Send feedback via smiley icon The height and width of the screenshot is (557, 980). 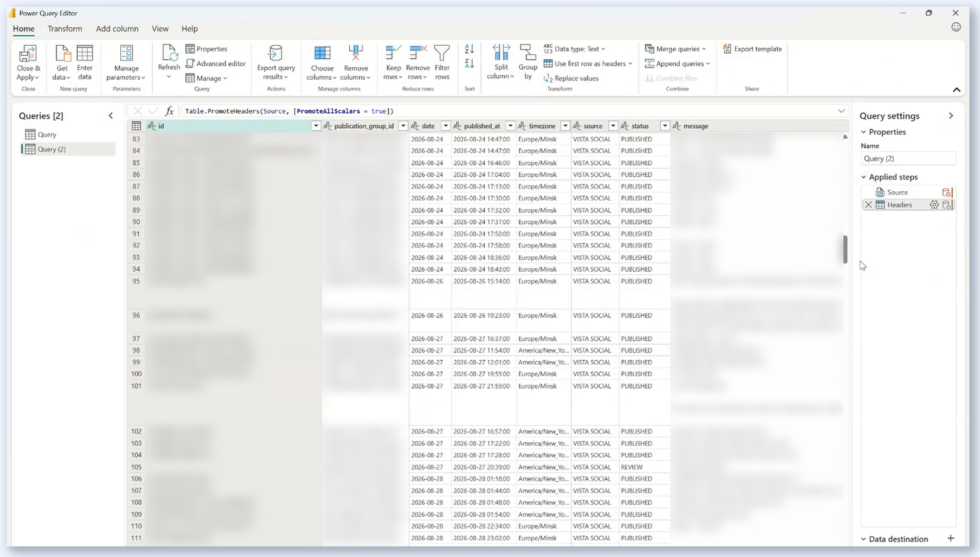tap(956, 27)
